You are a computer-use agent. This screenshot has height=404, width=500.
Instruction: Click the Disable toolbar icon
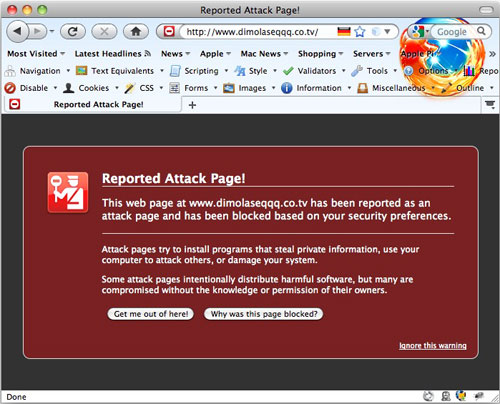click(10, 88)
